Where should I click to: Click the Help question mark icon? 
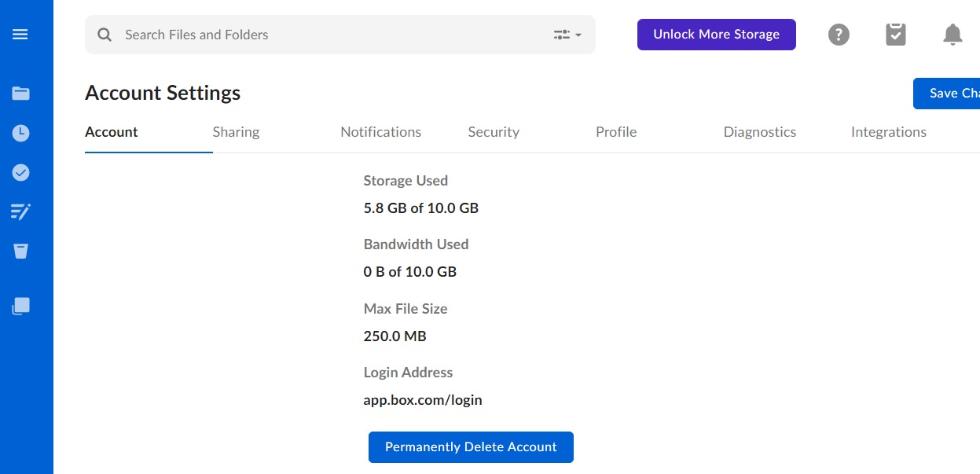click(x=839, y=35)
